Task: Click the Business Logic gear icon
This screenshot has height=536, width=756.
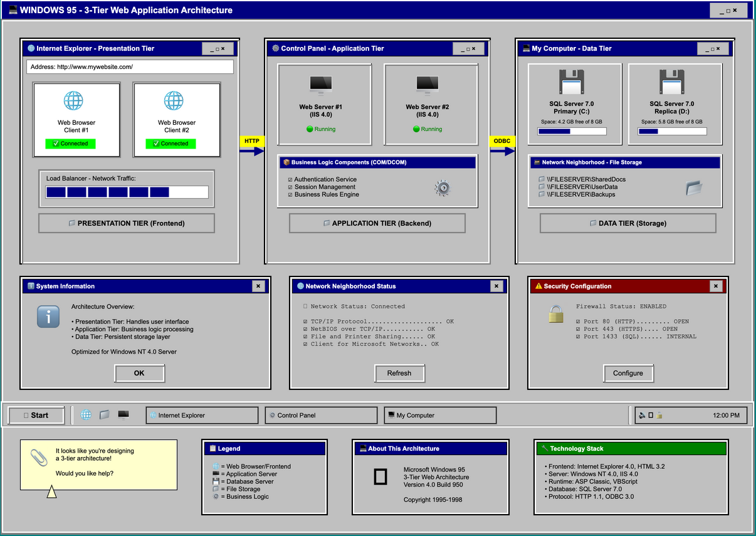Action: tap(443, 187)
